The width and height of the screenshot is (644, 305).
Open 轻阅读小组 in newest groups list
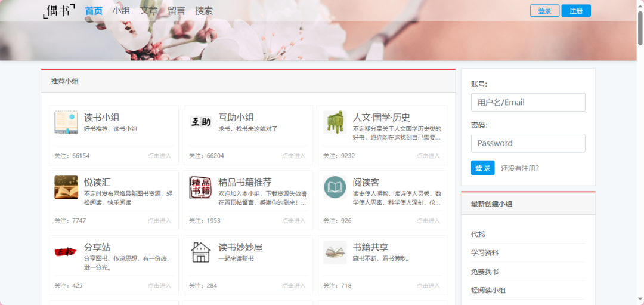488,290
